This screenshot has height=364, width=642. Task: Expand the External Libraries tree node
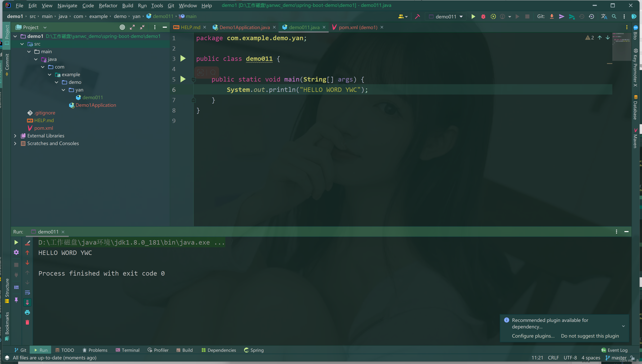pyautogui.click(x=15, y=136)
